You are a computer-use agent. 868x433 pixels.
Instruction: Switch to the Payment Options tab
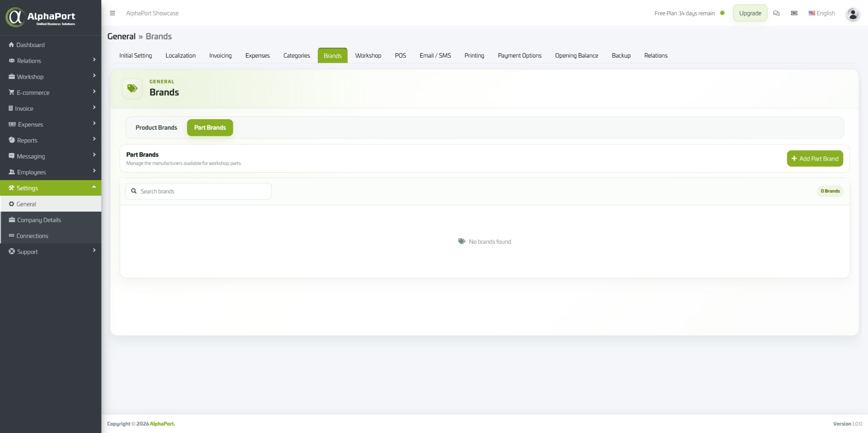pyautogui.click(x=520, y=56)
